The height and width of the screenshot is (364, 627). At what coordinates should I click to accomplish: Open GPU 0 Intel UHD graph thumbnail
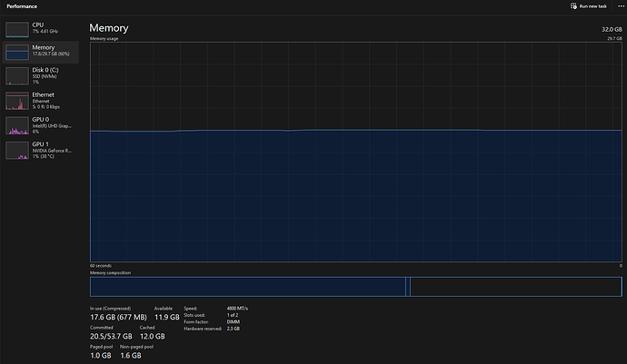tap(17, 125)
